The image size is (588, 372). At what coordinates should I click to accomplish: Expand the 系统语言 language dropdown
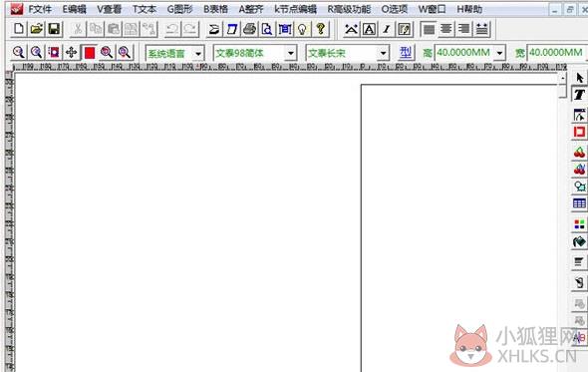tap(198, 53)
